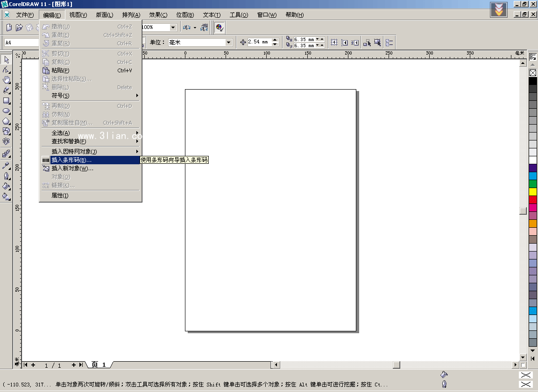Open the 排列(A) menu

point(131,15)
